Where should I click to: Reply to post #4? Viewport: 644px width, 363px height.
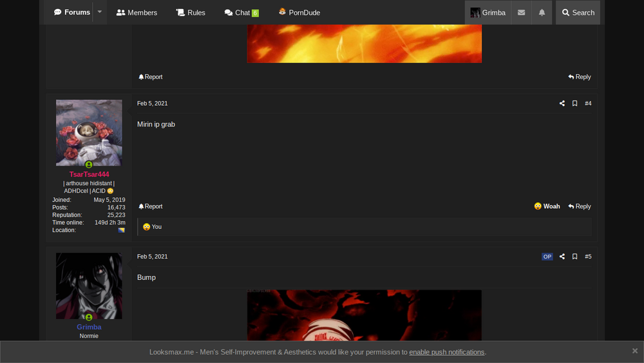580,206
